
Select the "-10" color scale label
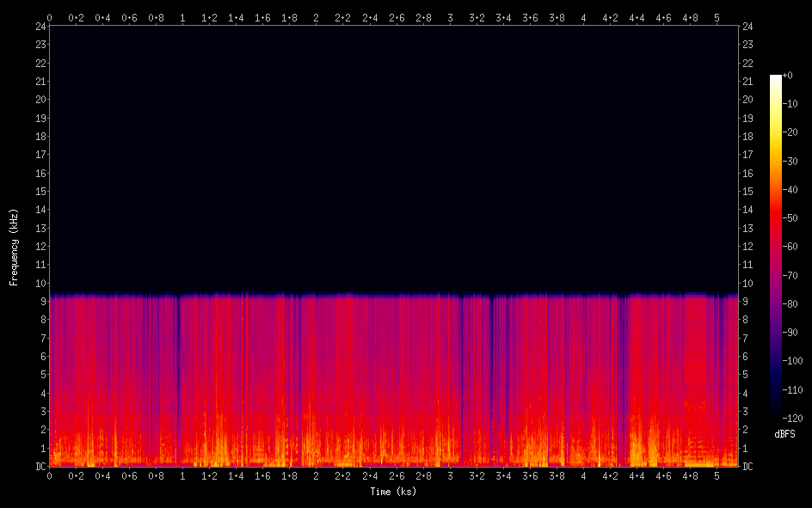[790, 104]
